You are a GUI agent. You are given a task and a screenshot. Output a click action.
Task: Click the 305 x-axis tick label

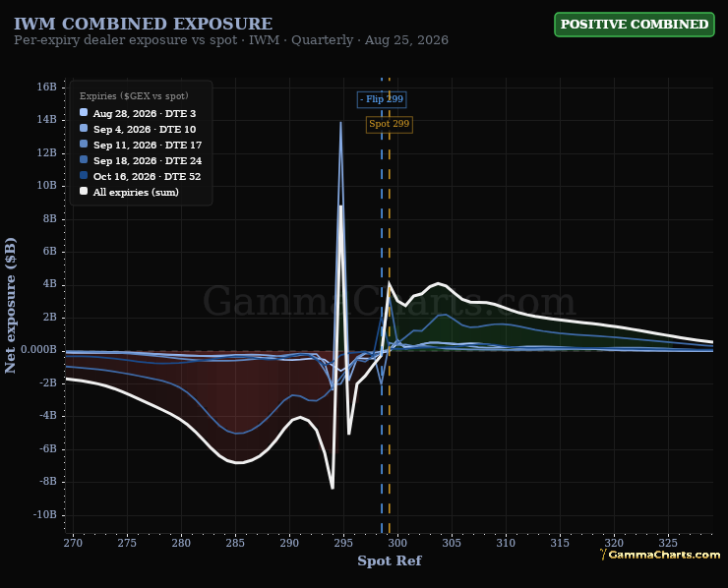tap(452, 543)
